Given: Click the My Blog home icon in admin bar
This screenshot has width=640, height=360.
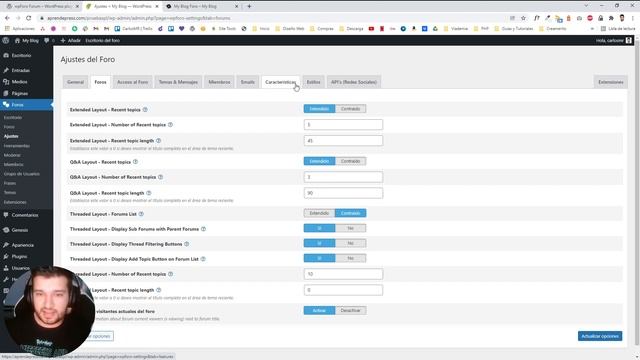Looking at the screenshot, I should click(x=17, y=40).
